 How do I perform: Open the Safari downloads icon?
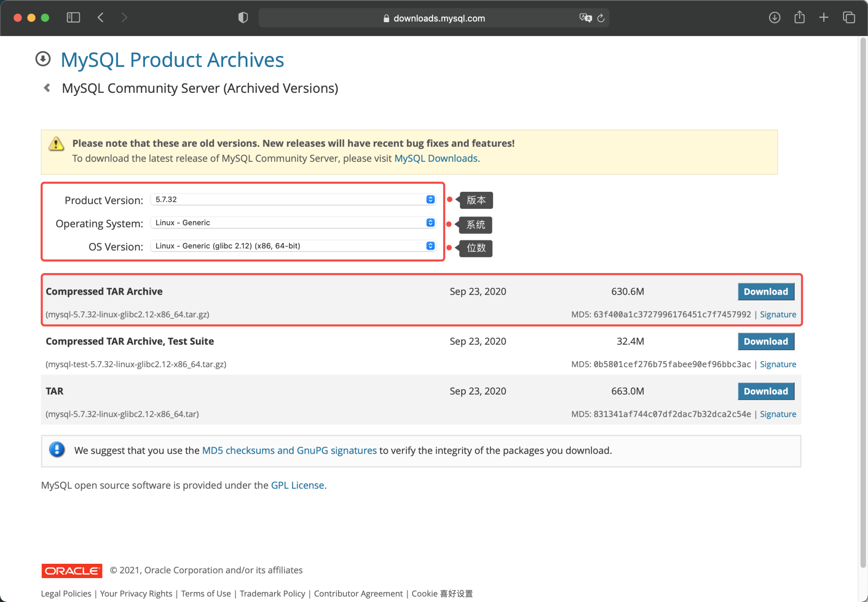[x=775, y=18]
